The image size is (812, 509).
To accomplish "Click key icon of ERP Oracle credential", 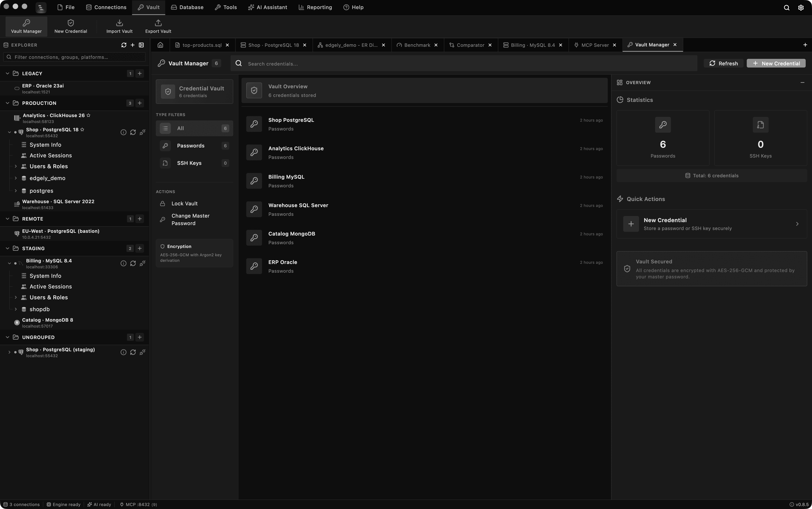I will pos(254,266).
